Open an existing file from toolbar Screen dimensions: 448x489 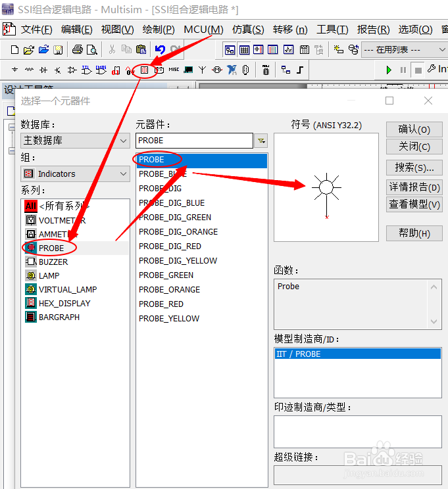29,50
